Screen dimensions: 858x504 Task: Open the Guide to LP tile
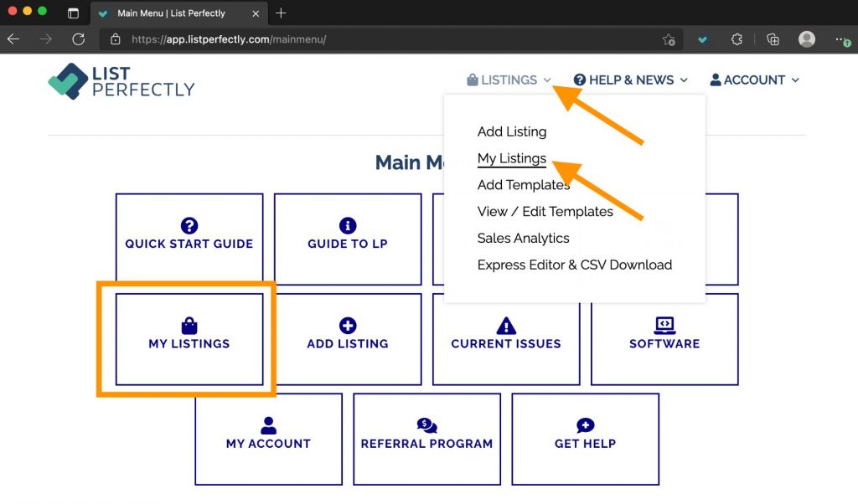(x=348, y=239)
